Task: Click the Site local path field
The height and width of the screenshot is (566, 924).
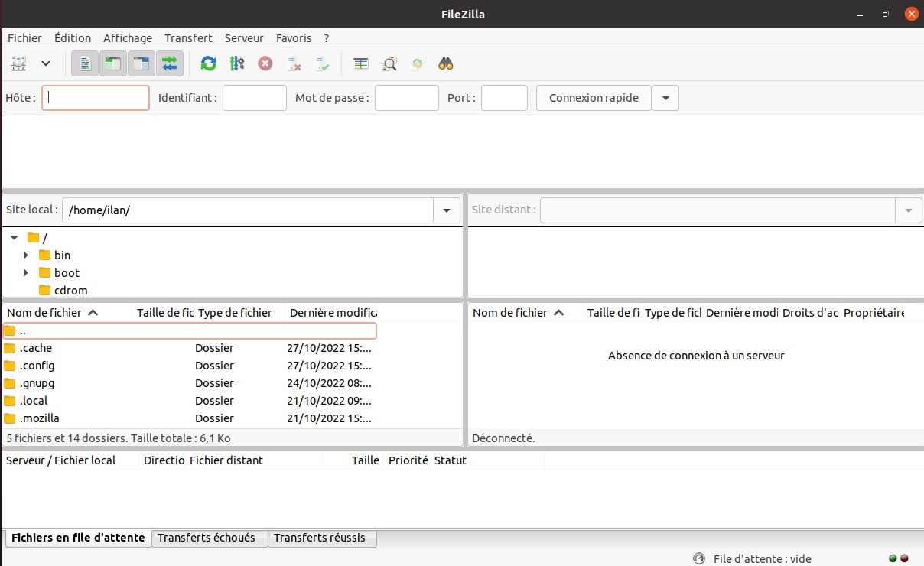Action: click(x=248, y=210)
